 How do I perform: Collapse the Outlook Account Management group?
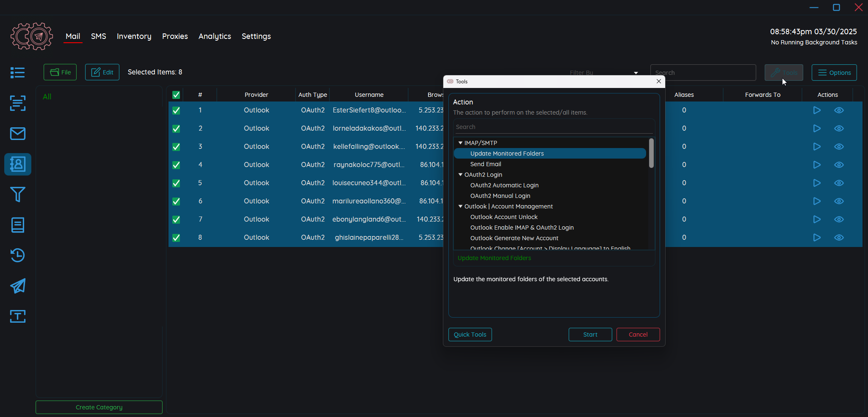(460, 206)
